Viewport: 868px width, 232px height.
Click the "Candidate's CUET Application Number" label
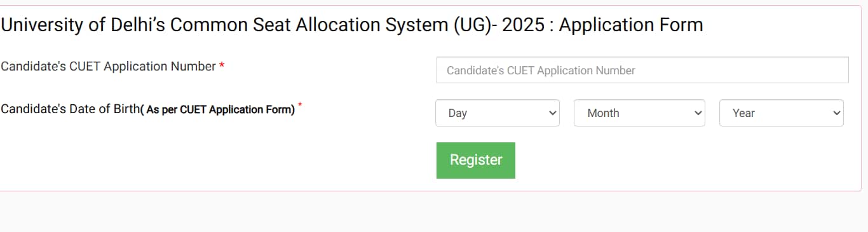tap(109, 66)
